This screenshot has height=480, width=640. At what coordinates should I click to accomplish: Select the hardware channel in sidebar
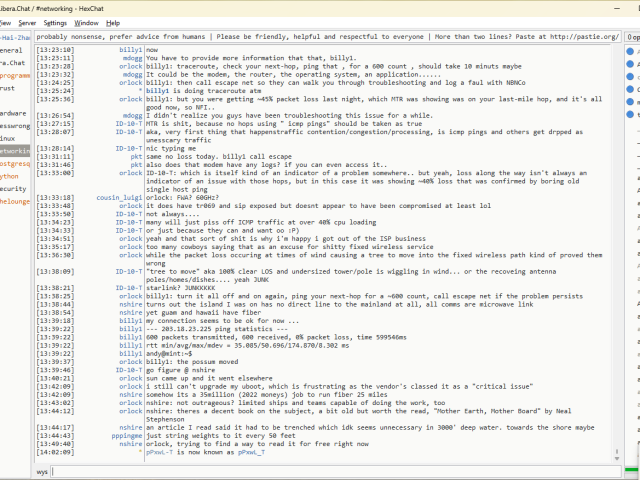pyautogui.click(x=13, y=114)
